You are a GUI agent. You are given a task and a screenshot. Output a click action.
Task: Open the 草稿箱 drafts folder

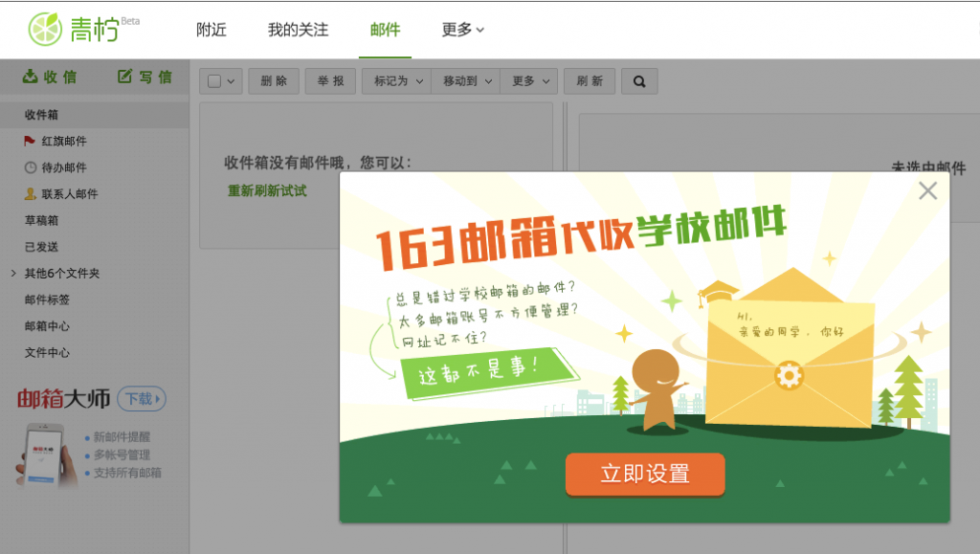click(x=41, y=220)
